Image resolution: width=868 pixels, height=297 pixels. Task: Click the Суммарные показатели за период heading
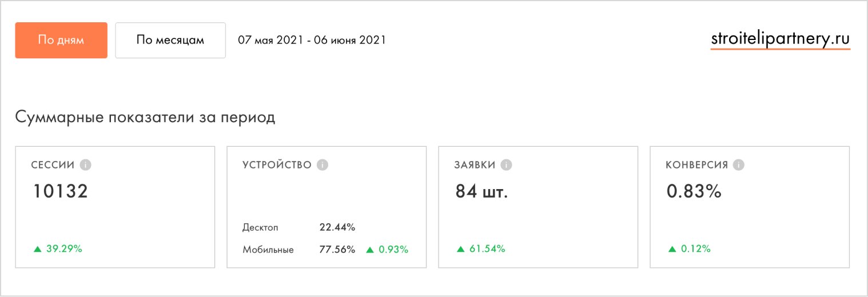click(x=145, y=118)
